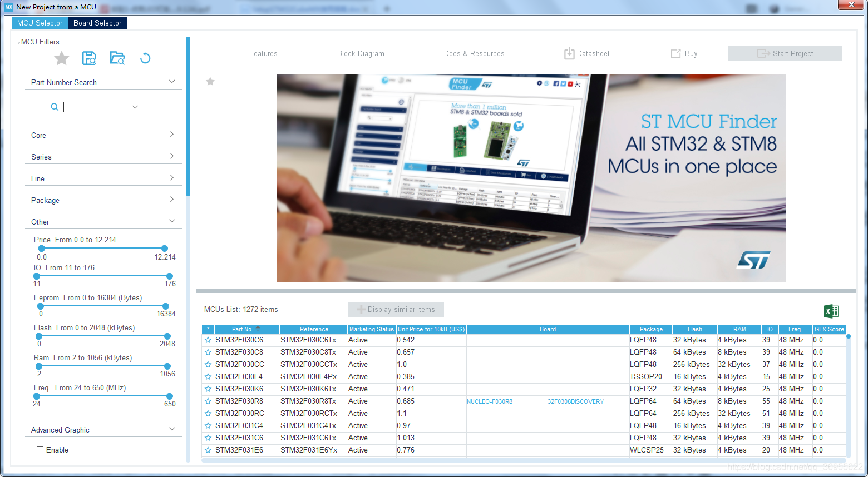
Task: Expand the Series filter section
Action: (172, 156)
